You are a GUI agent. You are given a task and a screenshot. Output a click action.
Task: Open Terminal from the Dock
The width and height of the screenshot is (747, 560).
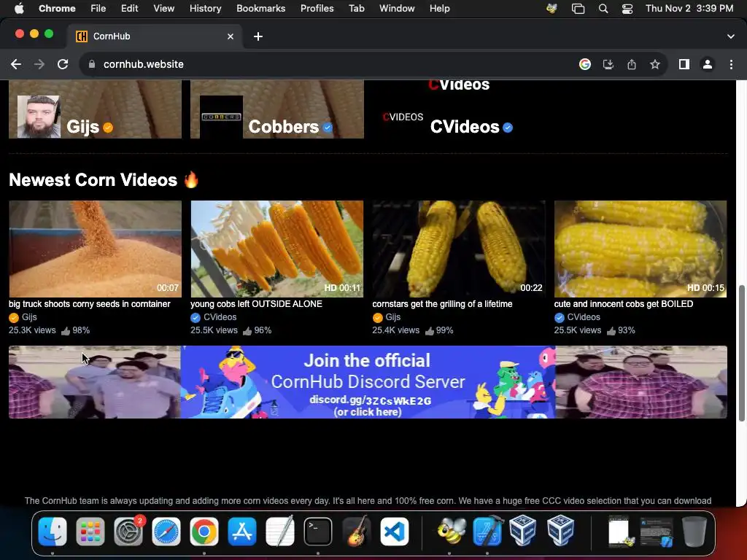[318, 531]
